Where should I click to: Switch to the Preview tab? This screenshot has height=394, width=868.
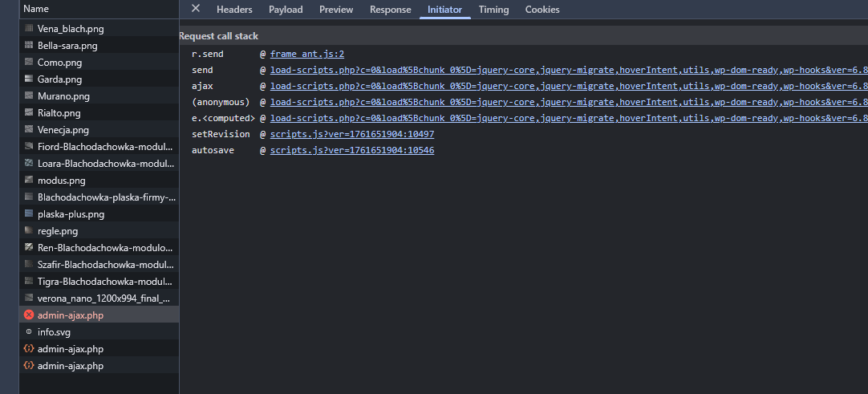336,10
